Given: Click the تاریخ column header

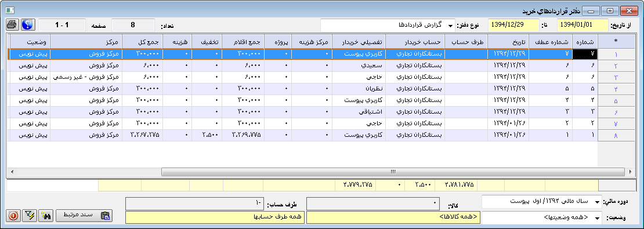Looking at the screenshot, I should pos(508,42).
